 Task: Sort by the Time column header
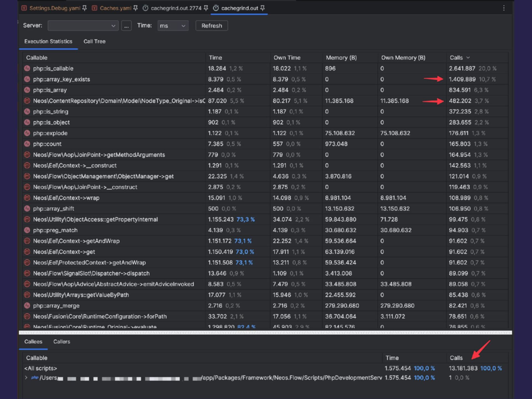215,58
